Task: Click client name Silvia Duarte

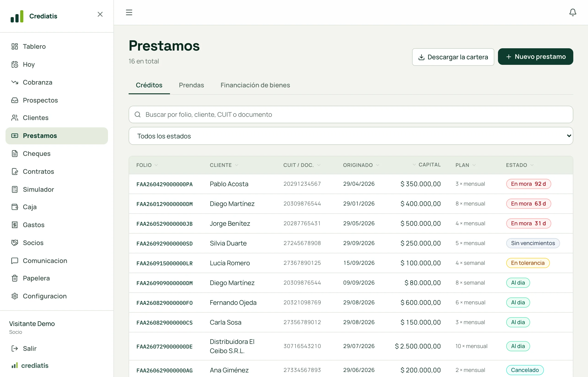Action: (228, 243)
